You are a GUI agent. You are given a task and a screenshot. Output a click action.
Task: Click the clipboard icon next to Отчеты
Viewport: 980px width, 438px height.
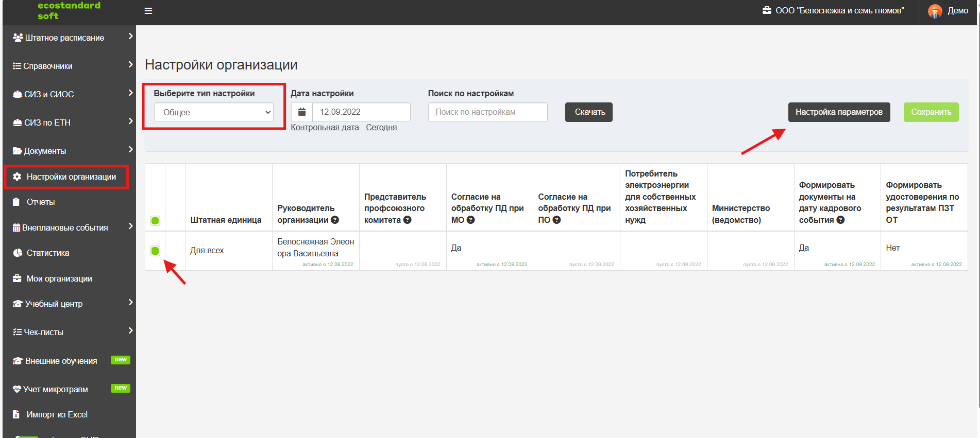point(16,202)
